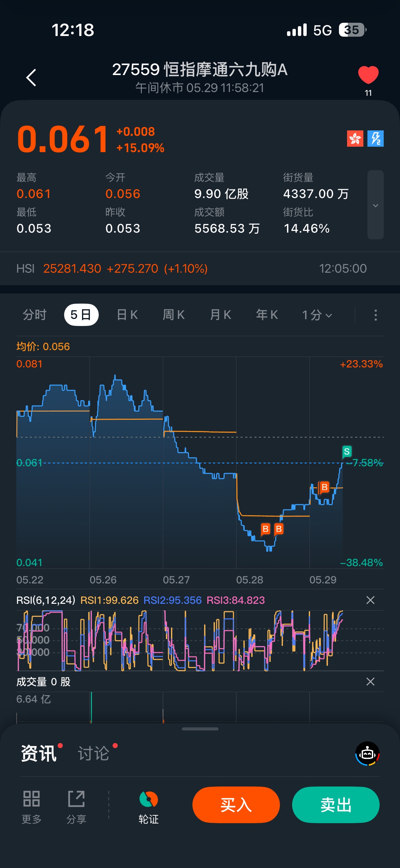Open the 轮证 warrants icon
This screenshot has height=868, width=400.
coord(149,807)
